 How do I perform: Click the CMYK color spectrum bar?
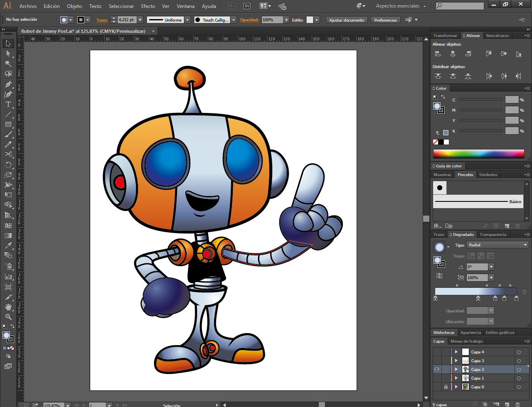tap(478, 154)
